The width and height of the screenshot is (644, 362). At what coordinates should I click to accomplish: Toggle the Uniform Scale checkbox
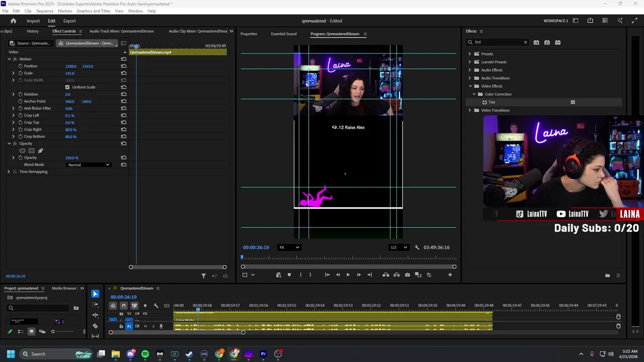tap(67, 87)
